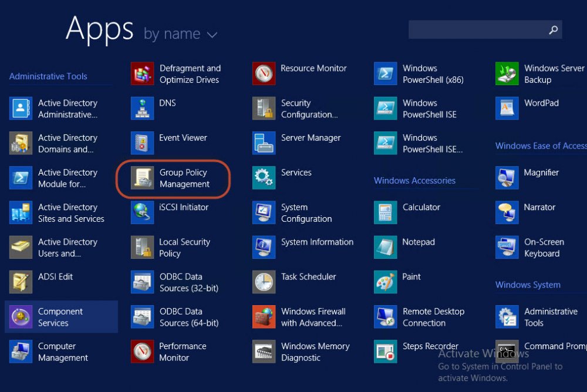Start Narrator icon
This screenshot has height=392, width=587.
click(x=507, y=212)
